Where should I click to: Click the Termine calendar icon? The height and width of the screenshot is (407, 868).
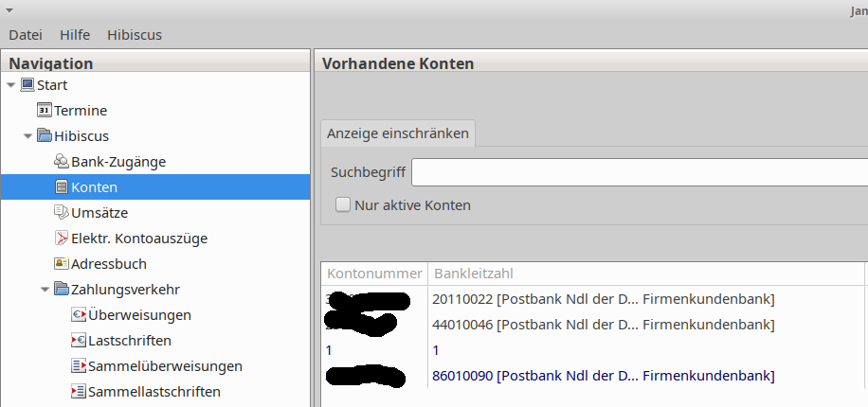45,111
